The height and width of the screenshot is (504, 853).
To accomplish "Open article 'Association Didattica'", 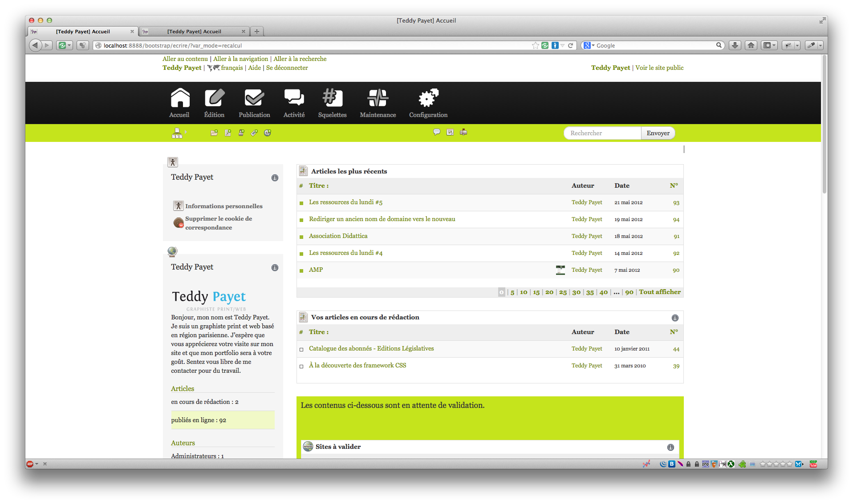I will (x=338, y=236).
